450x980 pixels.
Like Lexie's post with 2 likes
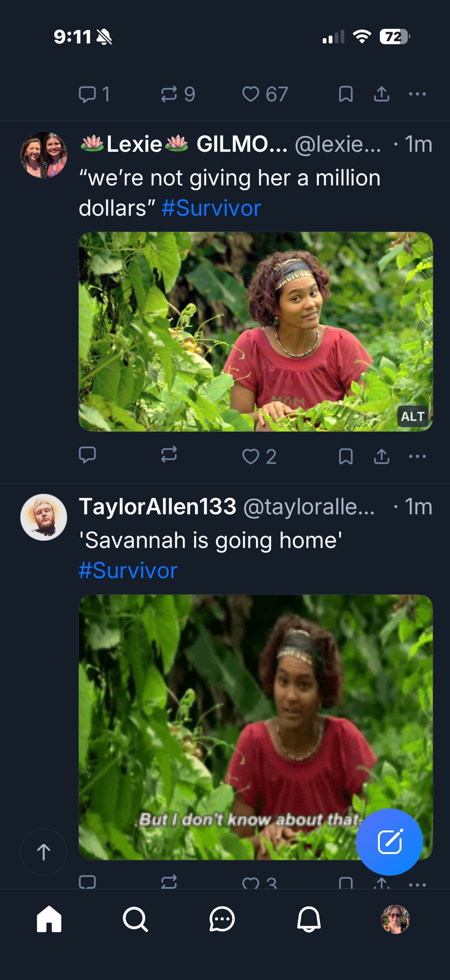pos(251,456)
